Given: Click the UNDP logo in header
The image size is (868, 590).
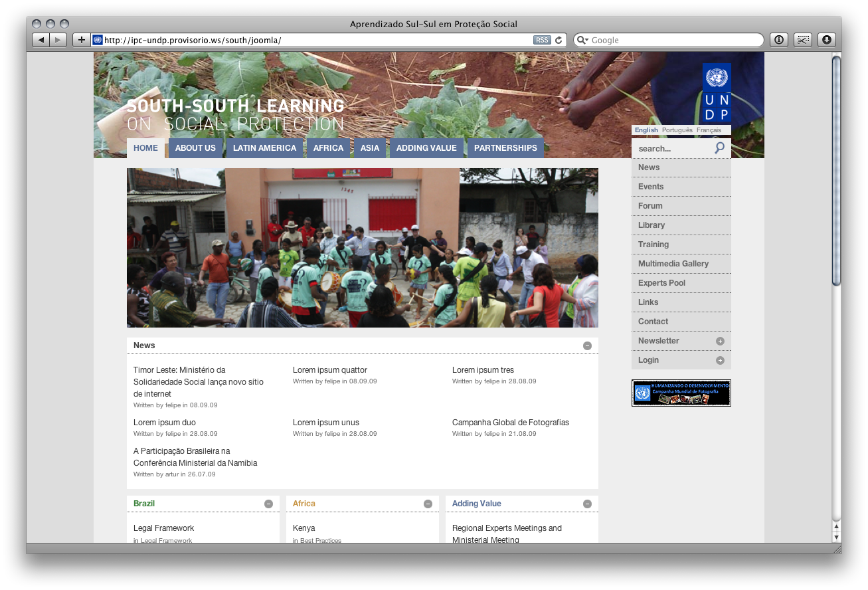Looking at the screenshot, I should pos(717,94).
